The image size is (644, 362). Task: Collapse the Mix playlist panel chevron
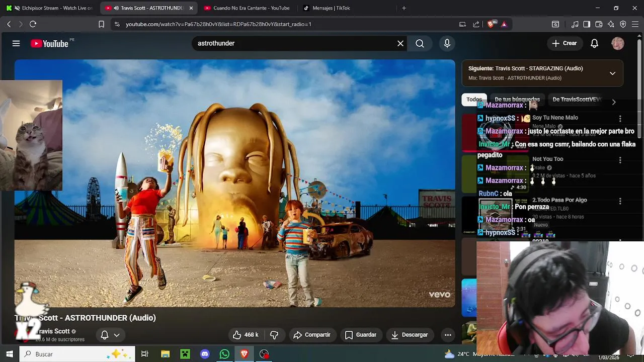[612, 73]
